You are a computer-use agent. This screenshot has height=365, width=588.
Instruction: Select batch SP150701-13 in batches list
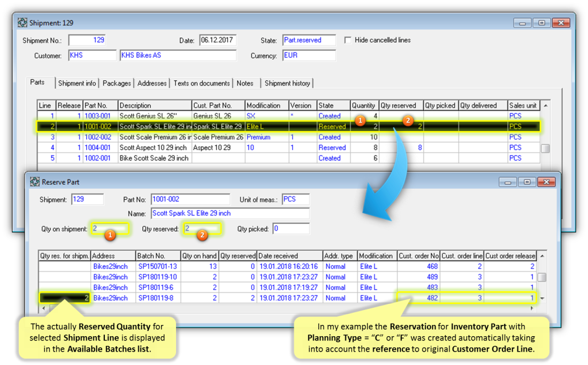click(157, 267)
